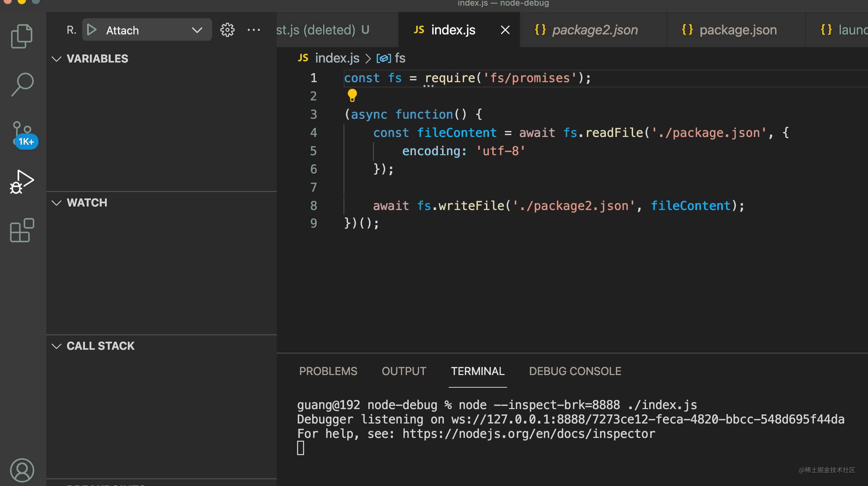Open the Extensions view icon
868x486 pixels.
(x=22, y=230)
